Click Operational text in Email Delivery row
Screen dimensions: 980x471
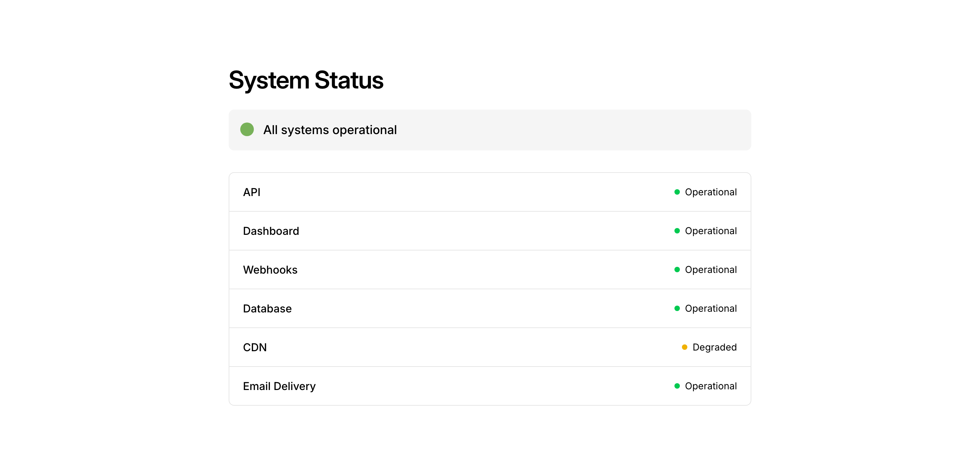[710, 386]
